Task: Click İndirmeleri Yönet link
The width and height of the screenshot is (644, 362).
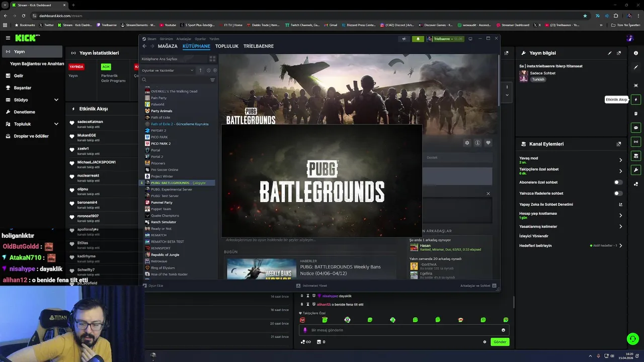Action: pyautogui.click(x=312, y=286)
